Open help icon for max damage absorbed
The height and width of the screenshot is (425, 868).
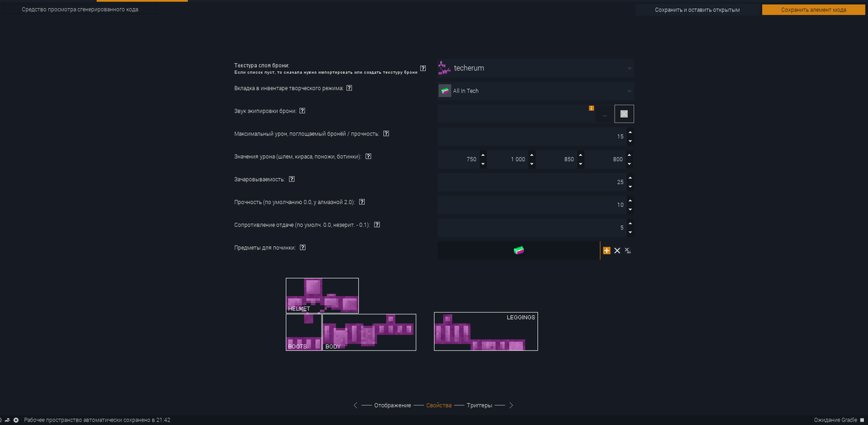point(386,134)
